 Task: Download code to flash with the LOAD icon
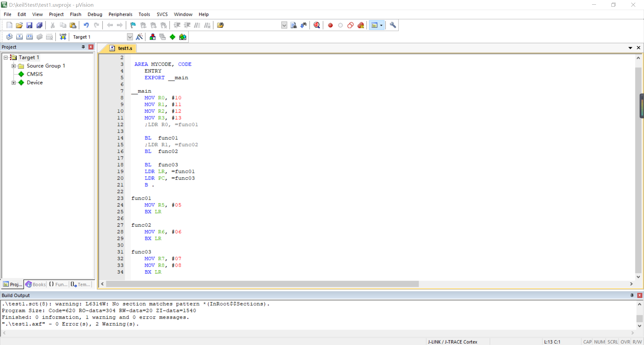(63, 37)
